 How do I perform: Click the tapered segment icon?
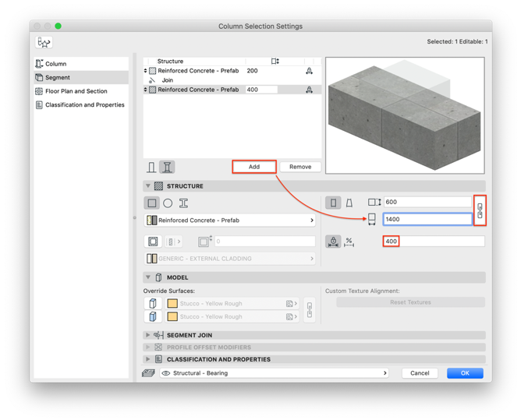coord(349,203)
